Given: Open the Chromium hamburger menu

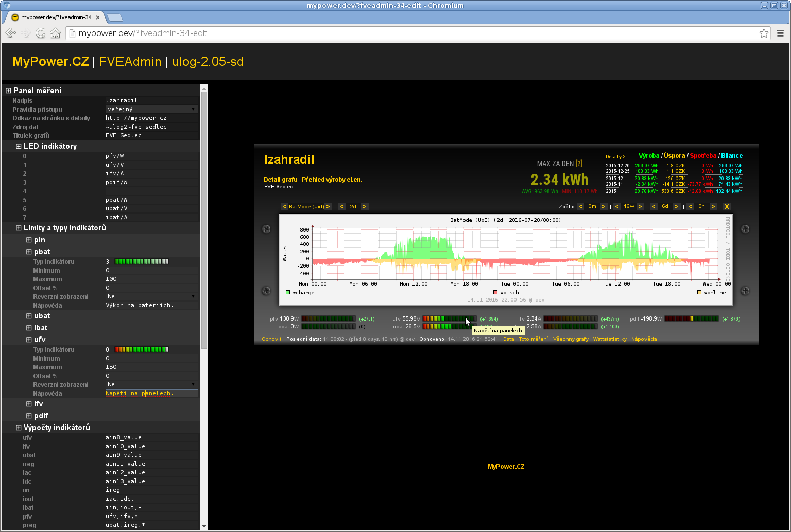Looking at the screenshot, I should coord(780,33).
